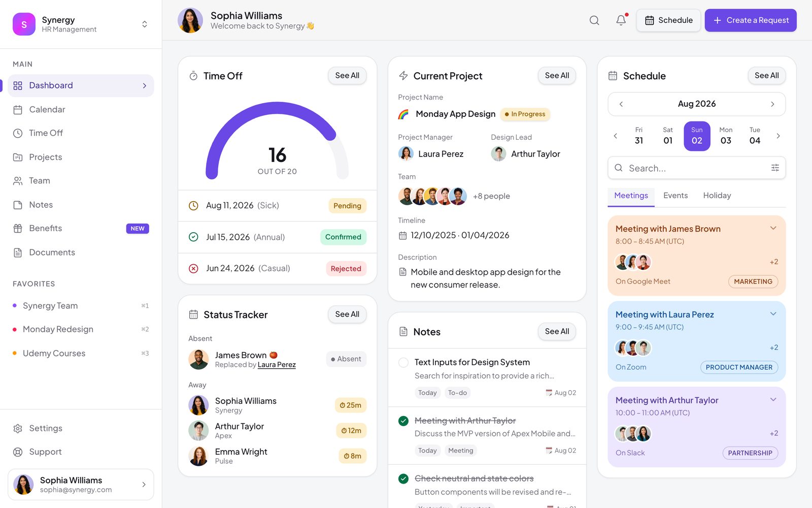The image size is (812, 508).
Task: Click the Team people icon
Action: coord(18,181)
